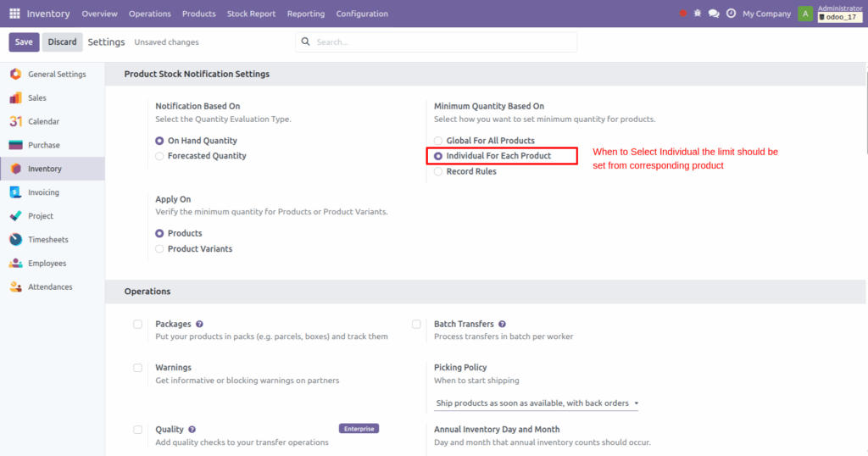The width and height of the screenshot is (868, 456).
Task: Click the Inventory app title
Action: point(48,14)
